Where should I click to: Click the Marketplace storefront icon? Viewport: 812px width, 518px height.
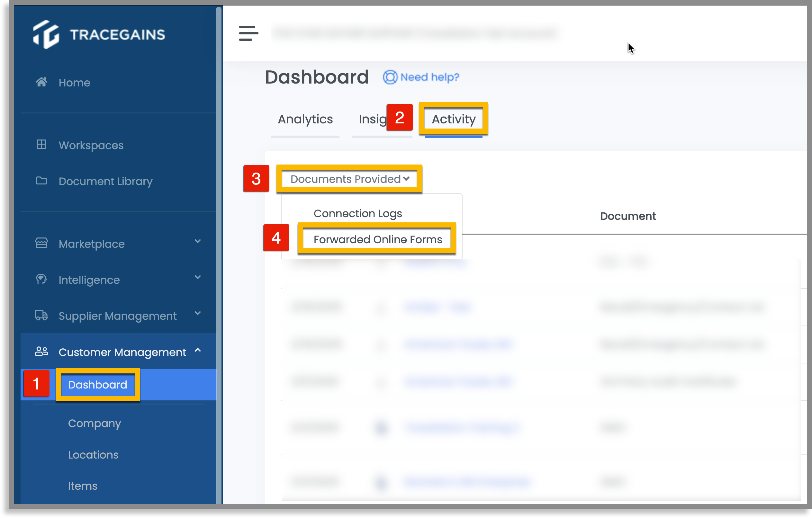pos(41,243)
